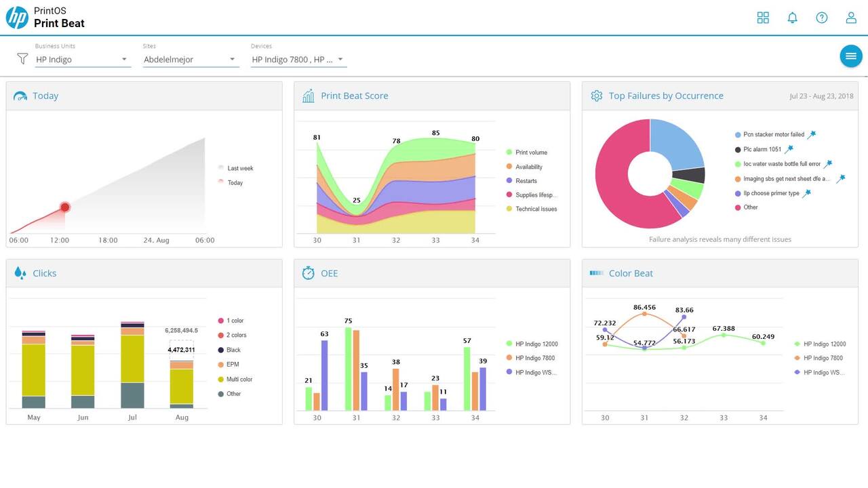868x488 pixels.
Task: Click the Top Failures gear icon
Action: [597, 96]
